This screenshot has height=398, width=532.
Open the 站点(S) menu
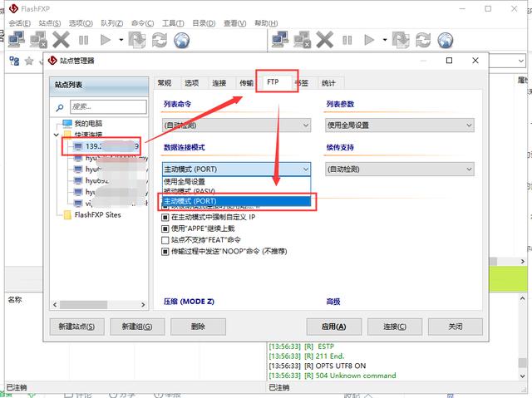pyautogui.click(x=50, y=23)
